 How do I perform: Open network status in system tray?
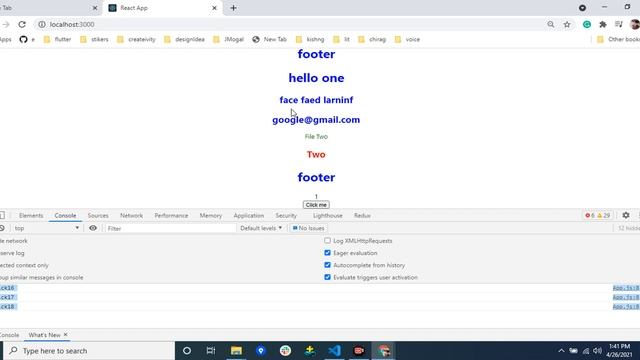coord(586,351)
